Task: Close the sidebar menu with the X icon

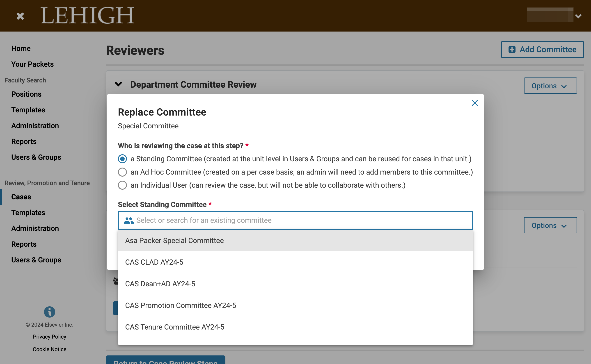Action: pos(20,16)
